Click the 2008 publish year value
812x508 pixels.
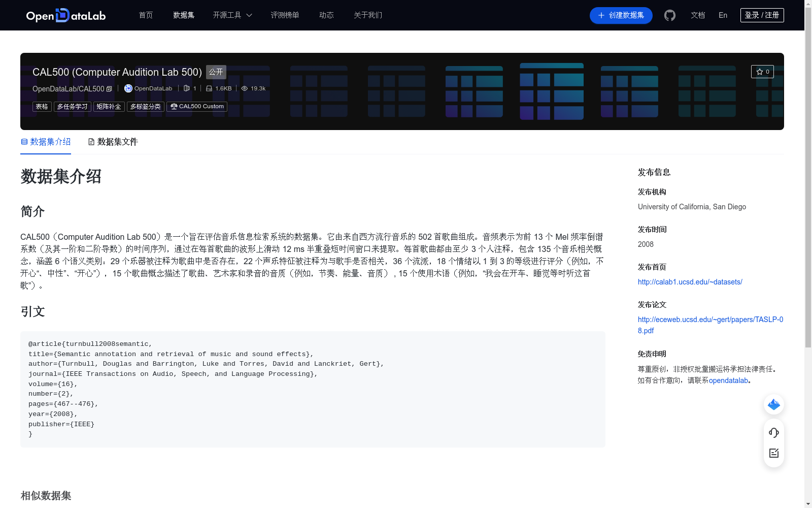coord(646,244)
